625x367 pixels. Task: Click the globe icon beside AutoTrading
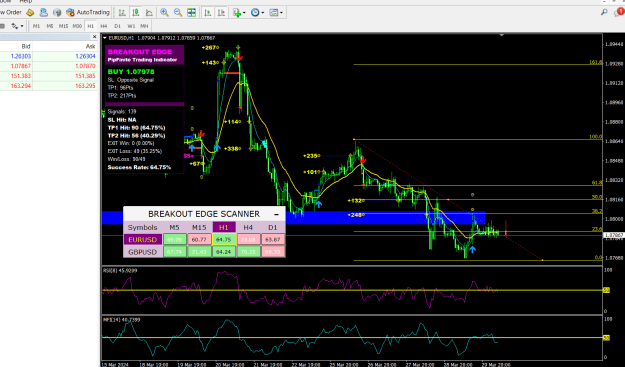[x=57, y=13]
